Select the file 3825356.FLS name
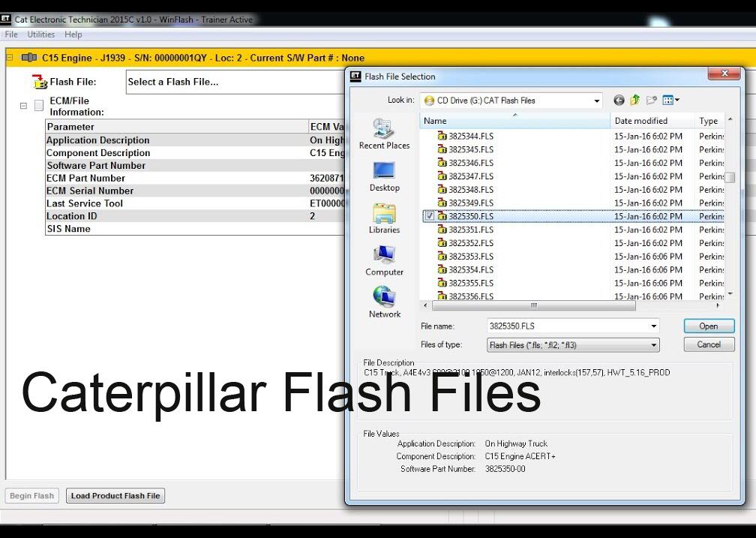 [470, 296]
